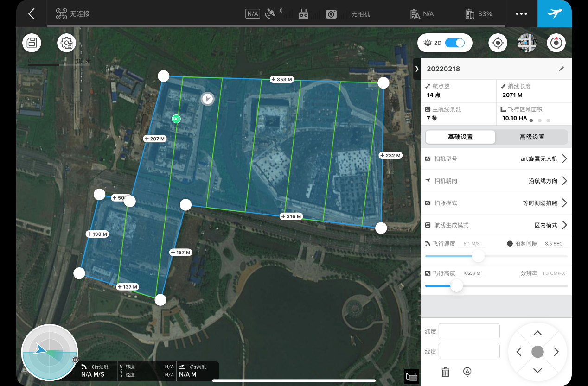
Task: Open map settings gear icon
Action: (x=67, y=43)
